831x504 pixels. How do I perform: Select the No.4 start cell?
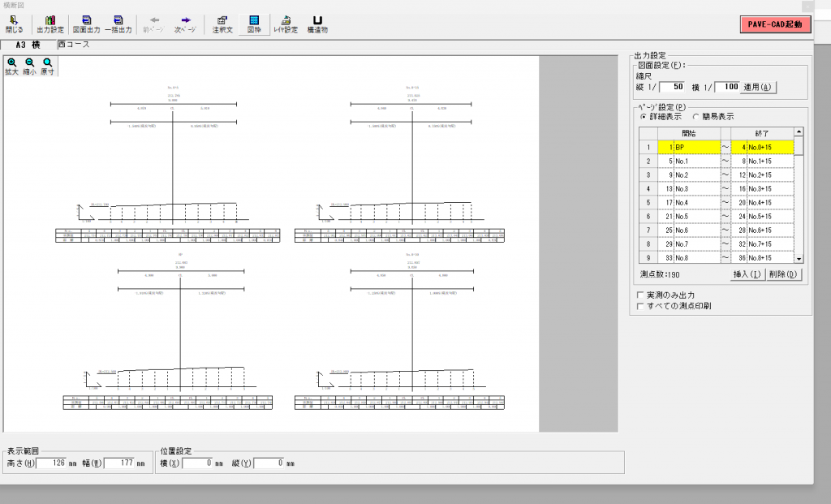(689, 202)
